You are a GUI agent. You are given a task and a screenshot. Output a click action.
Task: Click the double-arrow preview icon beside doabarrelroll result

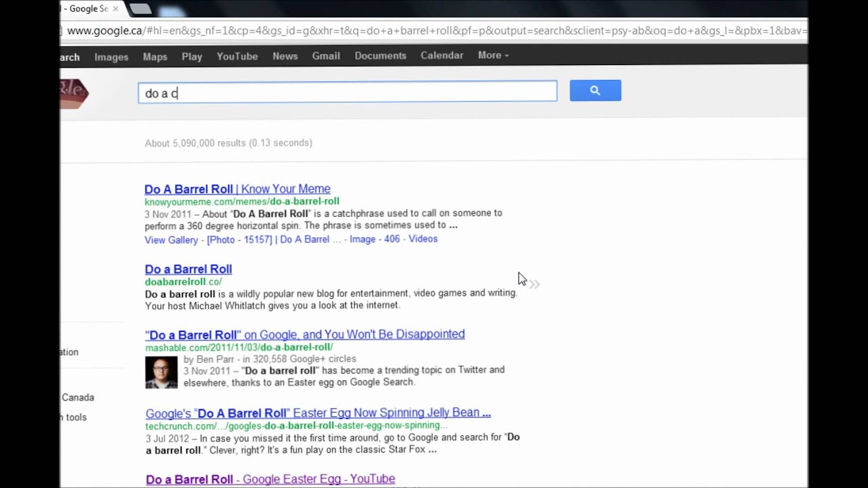[534, 285]
